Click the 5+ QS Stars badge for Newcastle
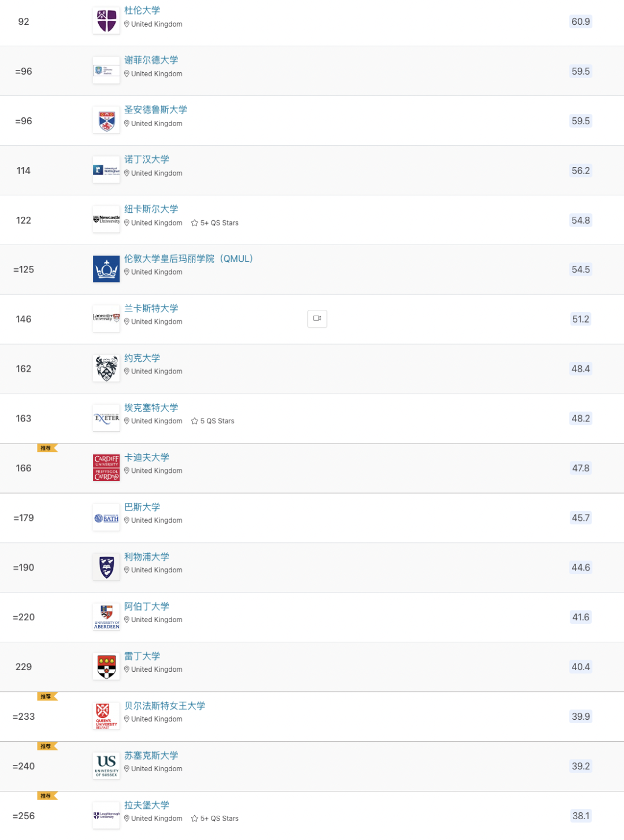This screenshot has height=840, width=624. click(x=215, y=223)
